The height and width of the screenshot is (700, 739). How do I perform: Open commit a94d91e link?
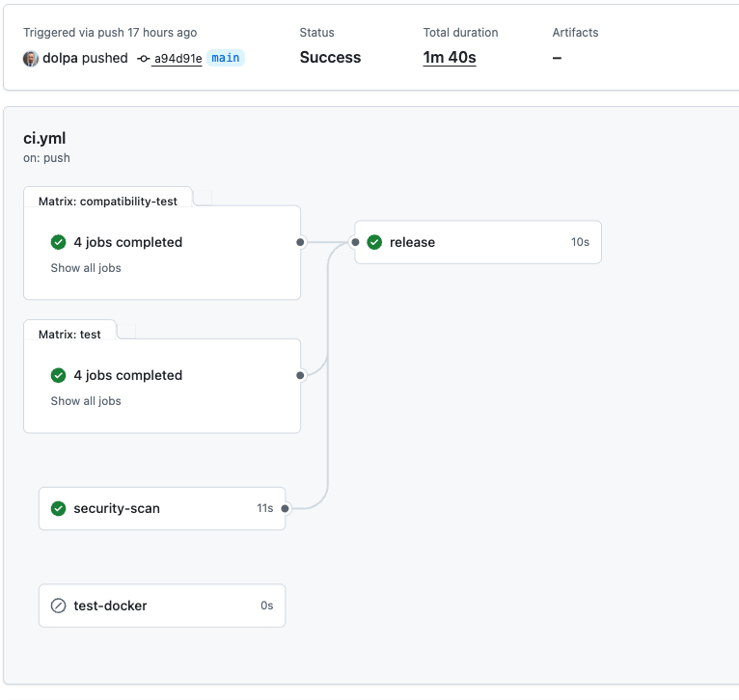point(178,59)
